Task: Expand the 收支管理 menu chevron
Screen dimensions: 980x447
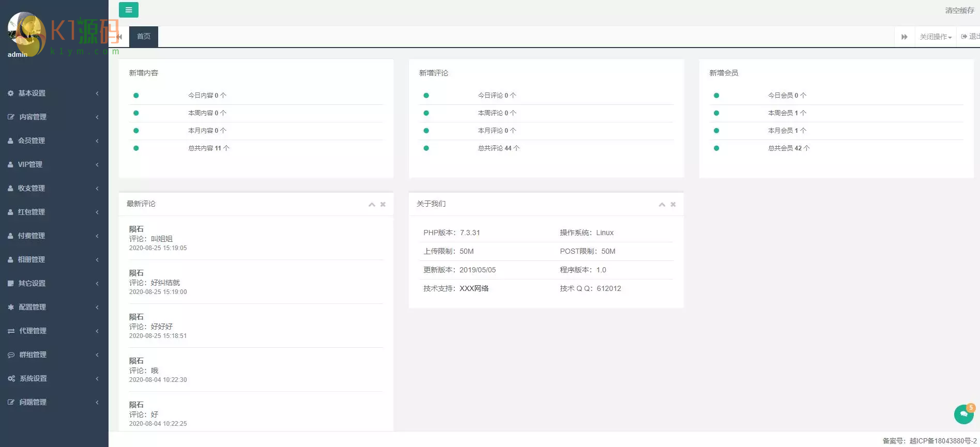Action: (97, 188)
